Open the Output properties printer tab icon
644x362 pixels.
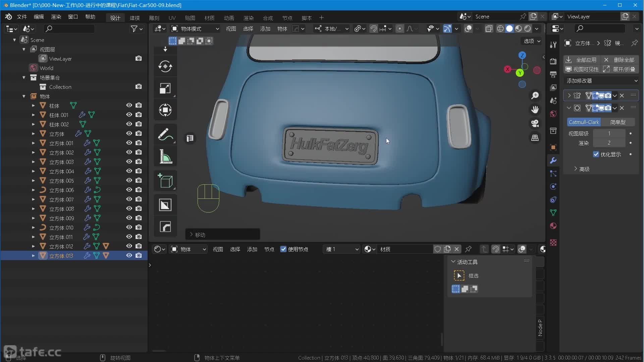click(553, 74)
